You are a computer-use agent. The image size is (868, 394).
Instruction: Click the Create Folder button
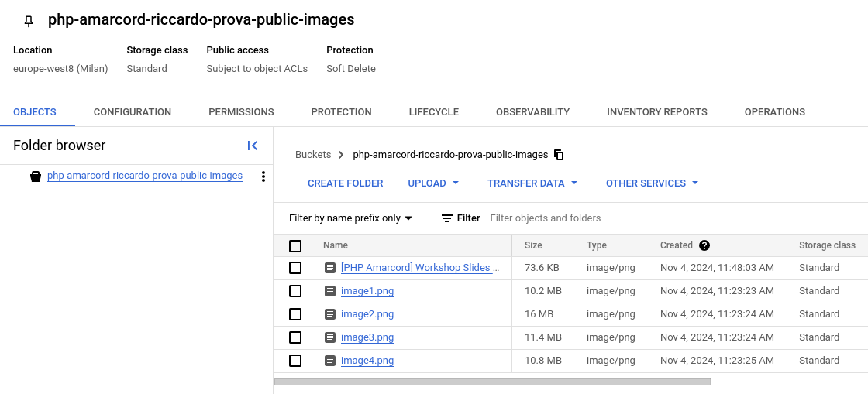coord(346,183)
